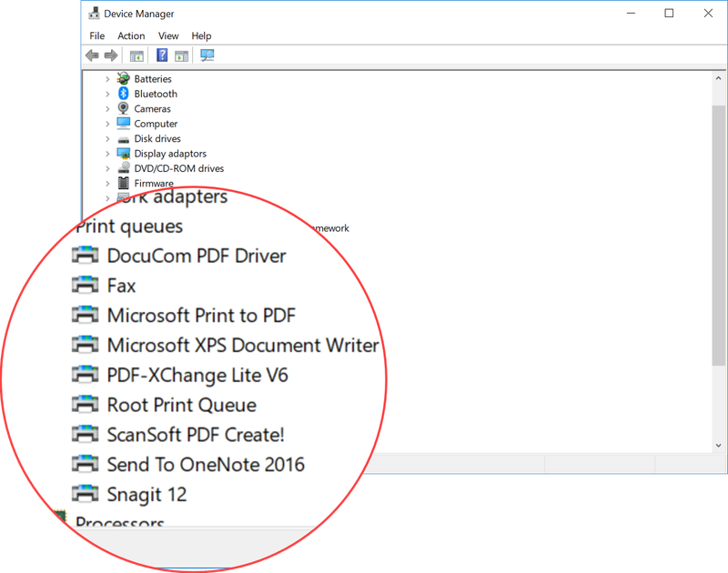
Task: Click the Device Manager title bar icon
Action: click(94, 13)
